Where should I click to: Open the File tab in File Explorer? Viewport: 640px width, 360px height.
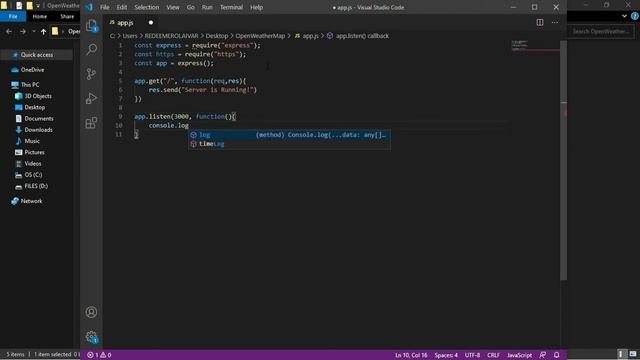[x=13, y=16]
